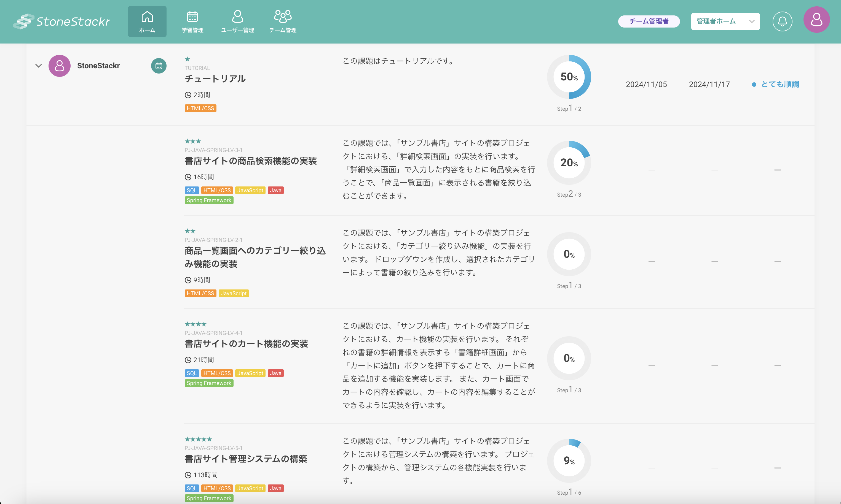Click the とても順調 status label
This screenshot has height=504, width=841.
(780, 84)
